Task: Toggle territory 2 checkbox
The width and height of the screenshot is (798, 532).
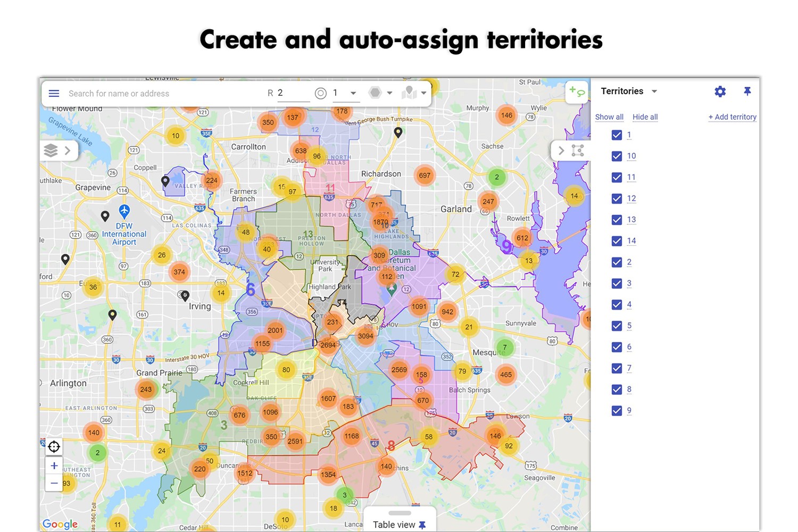Action: [x=617, y=262]
